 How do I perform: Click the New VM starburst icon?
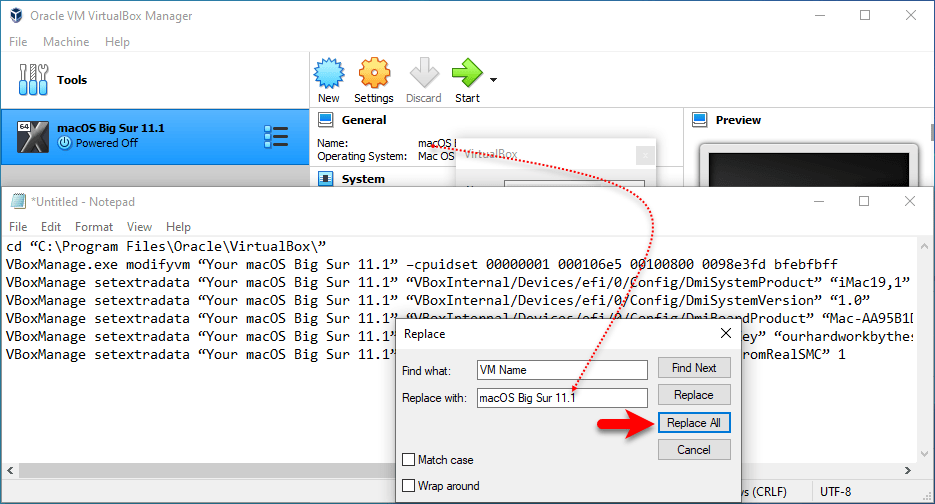(x=329, y=73)
